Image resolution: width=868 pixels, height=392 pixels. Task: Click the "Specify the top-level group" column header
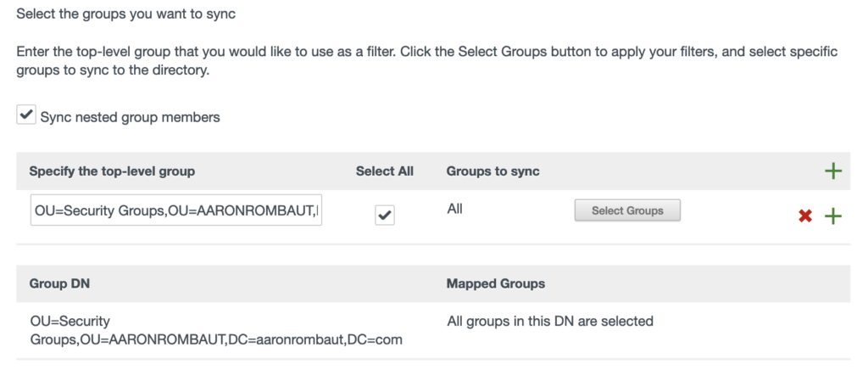pos(112,171)
